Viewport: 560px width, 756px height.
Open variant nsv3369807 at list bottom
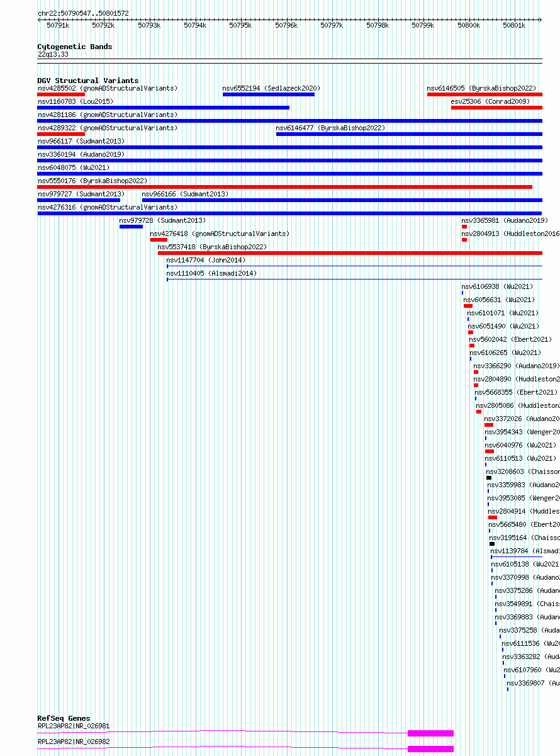pos(534,683)
